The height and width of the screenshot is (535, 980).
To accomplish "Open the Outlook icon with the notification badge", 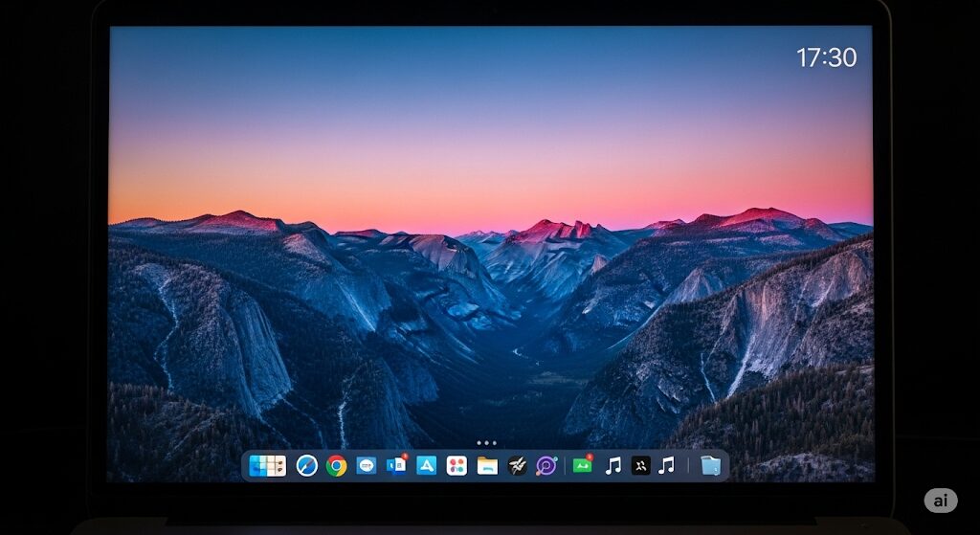I will [396, 465].
